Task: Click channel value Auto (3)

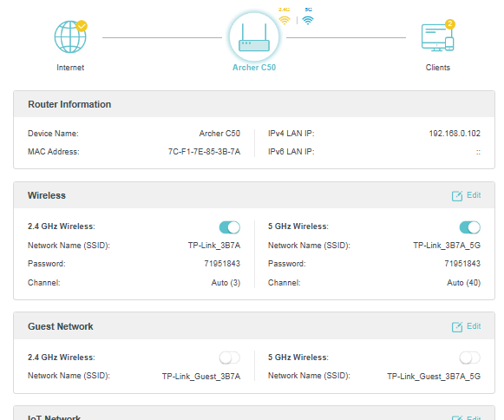Action: click(226, 283)
